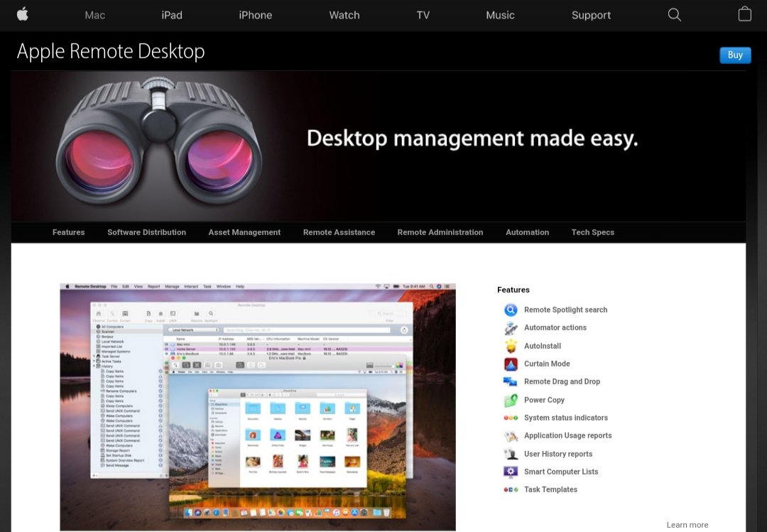Screen dimensions: 767x532
Task: Open the Smart Computer Lists link
Action: pos(561,472)
